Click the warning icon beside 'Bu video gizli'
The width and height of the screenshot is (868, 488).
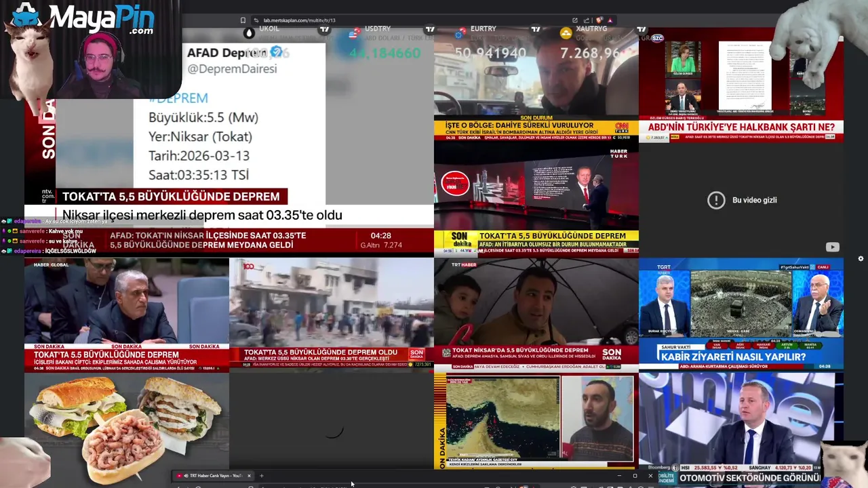(716, 200)
